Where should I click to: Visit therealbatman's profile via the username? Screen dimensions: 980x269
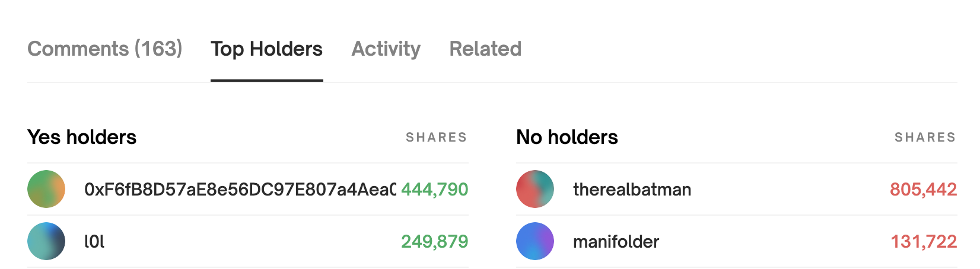click(x=632, y=190)
